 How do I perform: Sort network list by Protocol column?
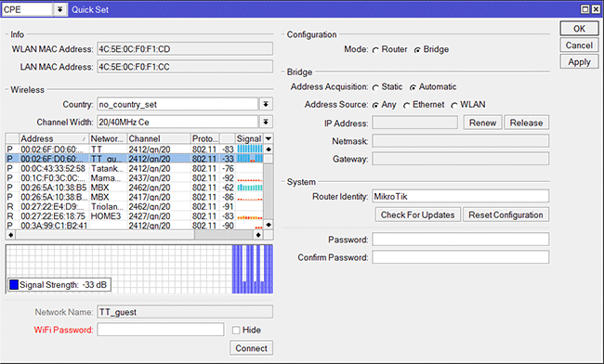(205, 138)
